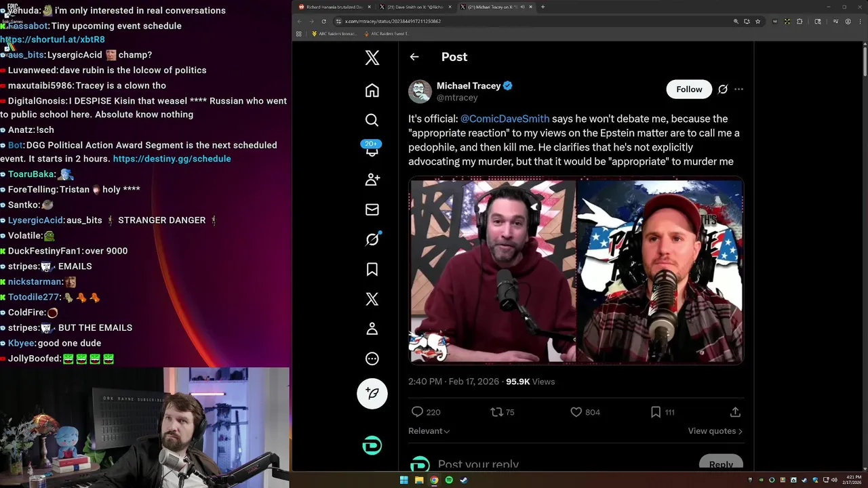868x488 pixels.
Task: Bookmark this page with the star icon
Action: click(757, 21)
